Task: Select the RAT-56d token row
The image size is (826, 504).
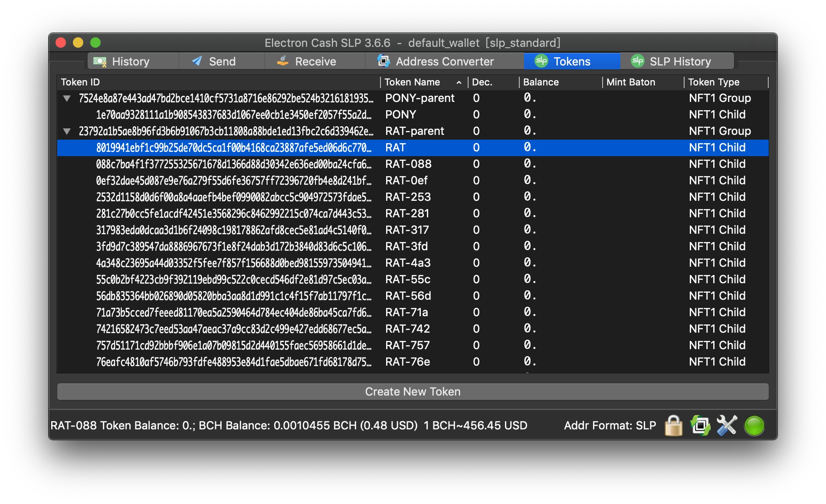Action: (x=413, y=296)
